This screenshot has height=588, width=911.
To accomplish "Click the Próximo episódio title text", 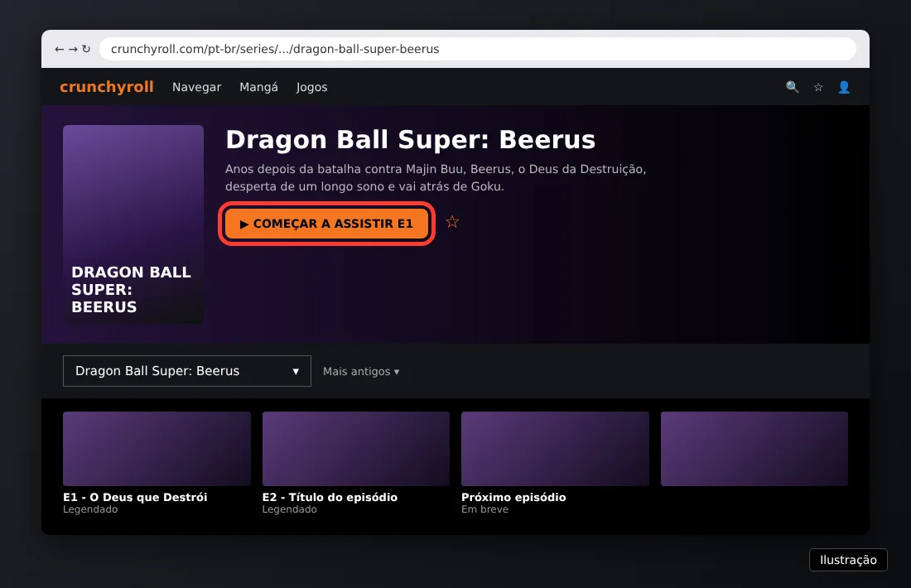I will tap(513, 497).
